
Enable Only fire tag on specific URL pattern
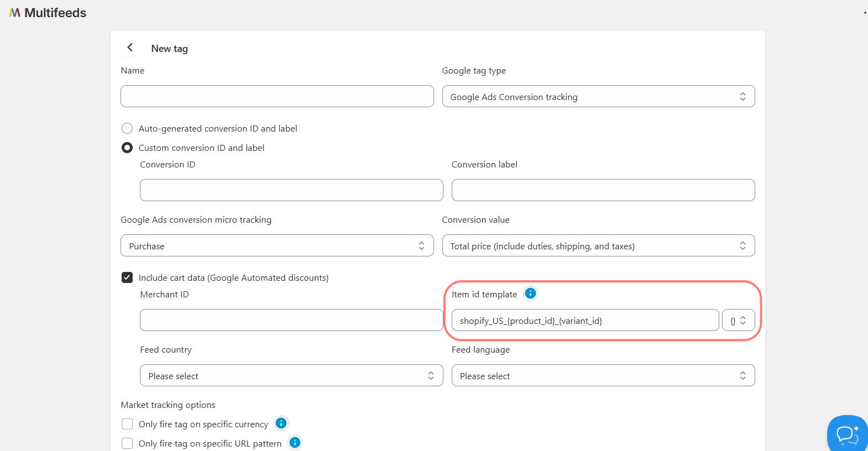point(127,443)
